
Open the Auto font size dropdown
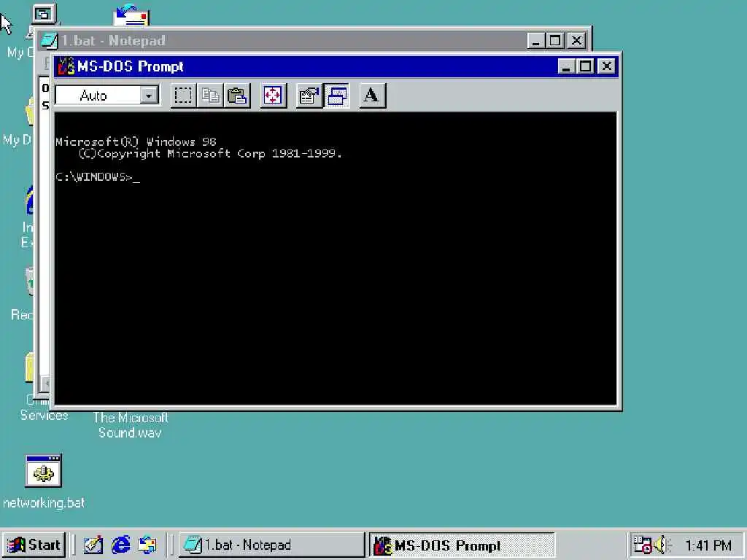coord(149,96)
